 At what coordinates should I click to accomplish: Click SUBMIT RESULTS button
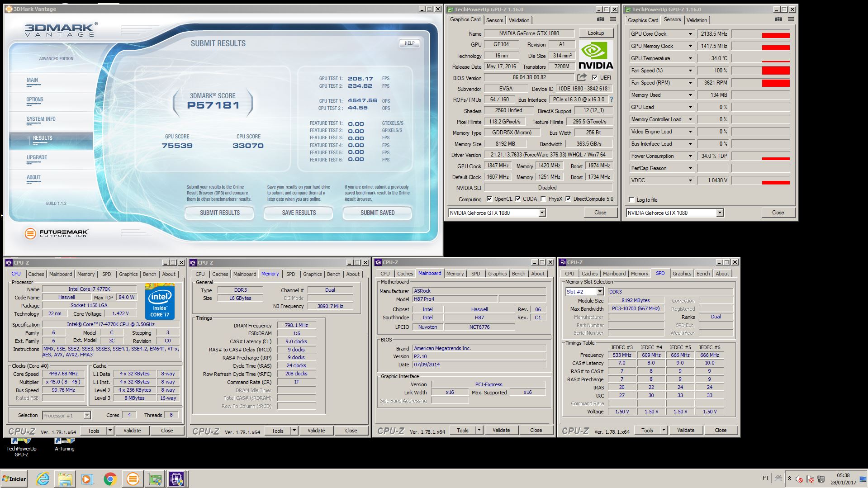click(x=220, y=213)
